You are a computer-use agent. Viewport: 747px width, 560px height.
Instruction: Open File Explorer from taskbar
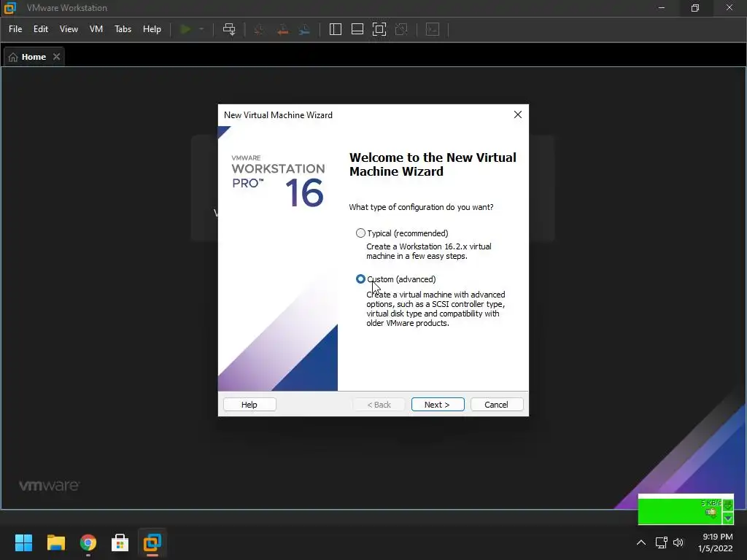pos(55,542)
